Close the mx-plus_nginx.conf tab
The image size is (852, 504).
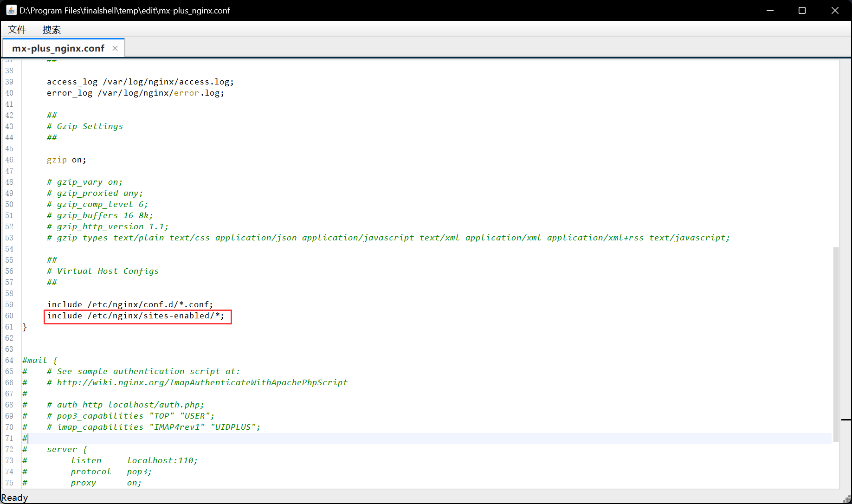point(115,48)
